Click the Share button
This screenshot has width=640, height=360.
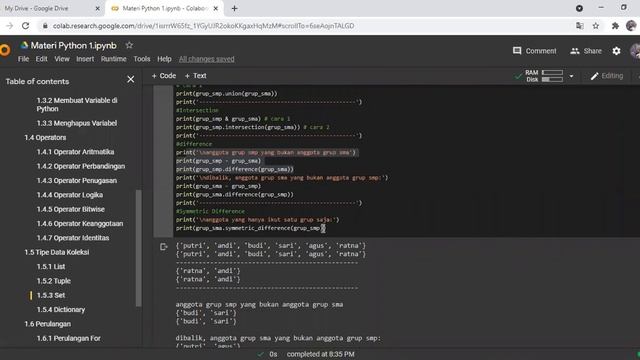point(586,51)
